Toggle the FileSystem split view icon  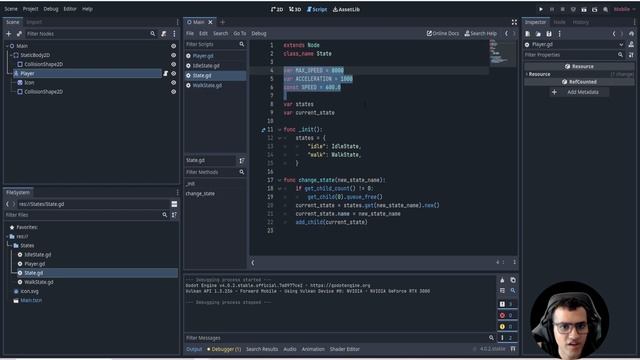point(174,204)
